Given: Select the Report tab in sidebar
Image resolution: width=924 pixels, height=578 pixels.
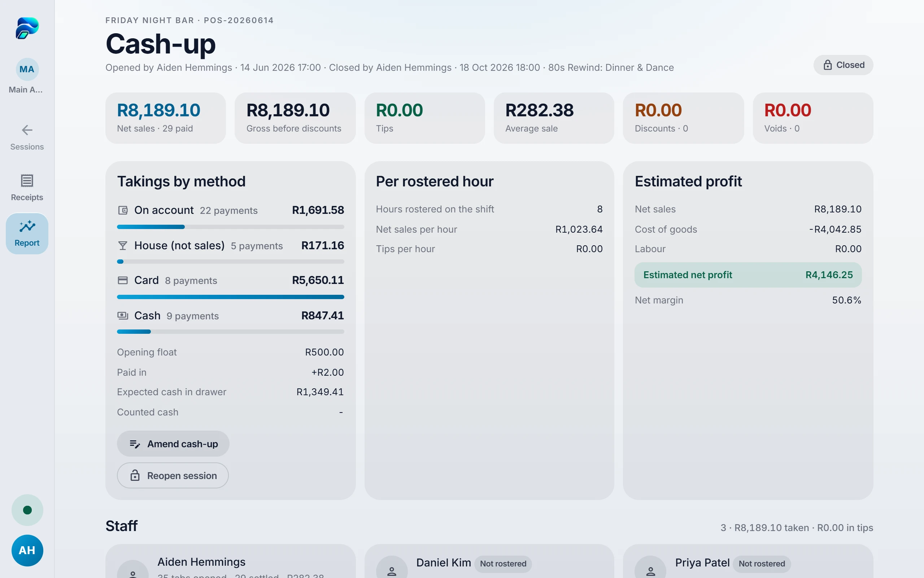Looking at the screenshot, I should tap(27, 233).
